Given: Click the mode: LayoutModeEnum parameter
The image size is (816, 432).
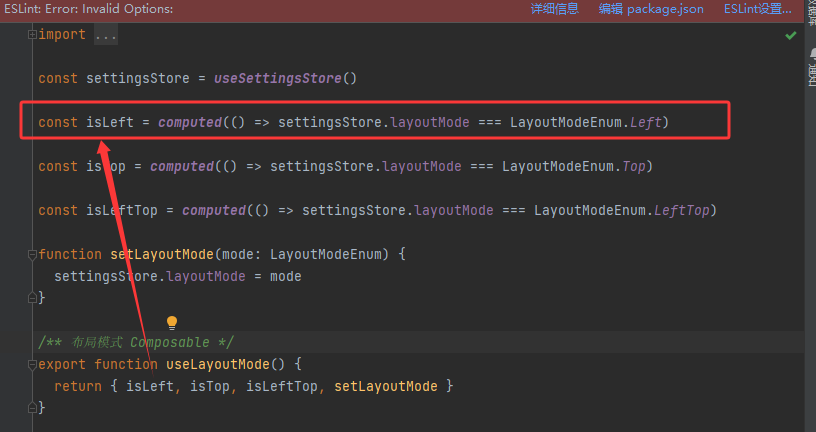Looking at the screenshot, I should [x=302, y=255].
